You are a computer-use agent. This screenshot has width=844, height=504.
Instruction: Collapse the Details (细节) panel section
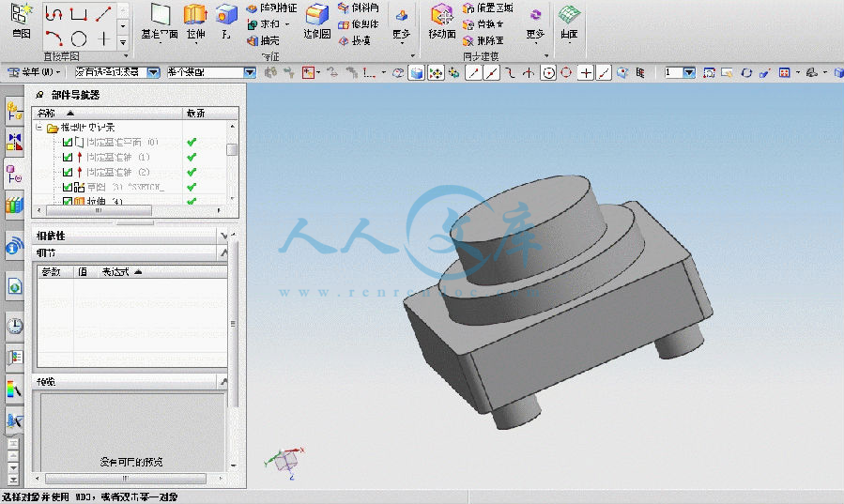point(224,252)
